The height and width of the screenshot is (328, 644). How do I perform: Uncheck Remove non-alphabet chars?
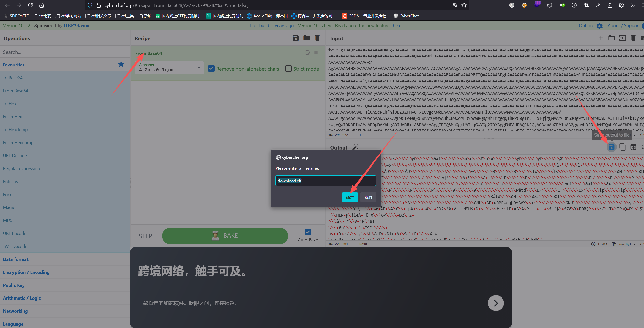(211, 68)
